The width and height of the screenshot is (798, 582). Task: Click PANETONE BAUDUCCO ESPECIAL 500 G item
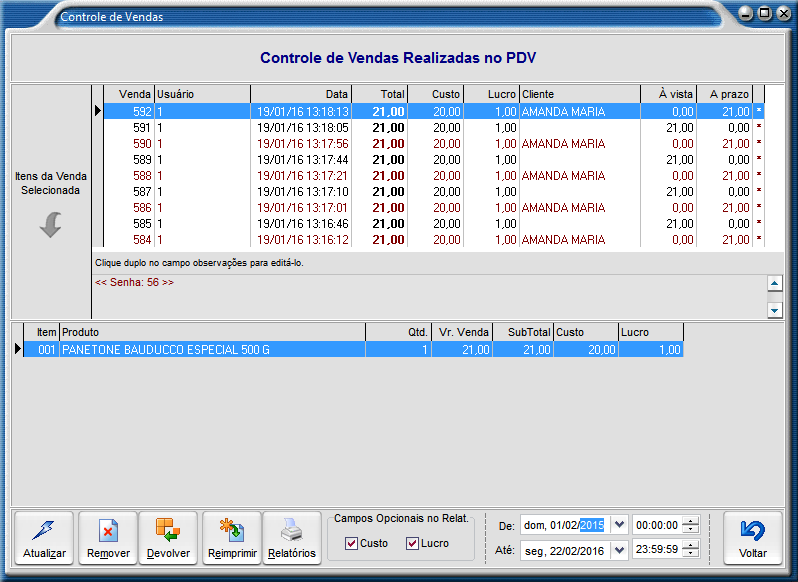[212, 350]
